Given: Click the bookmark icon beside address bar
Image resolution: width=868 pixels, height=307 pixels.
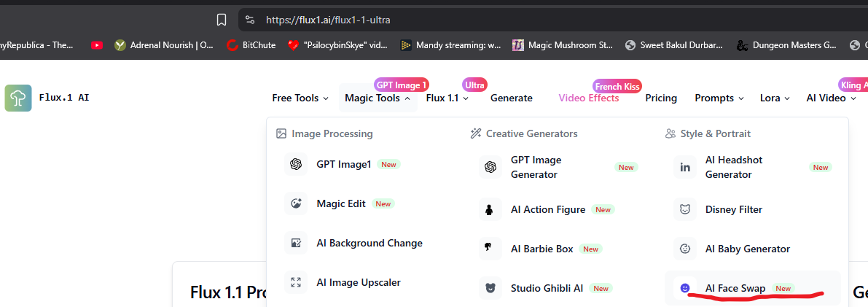Looking at the screenshot, I should 222,20.
